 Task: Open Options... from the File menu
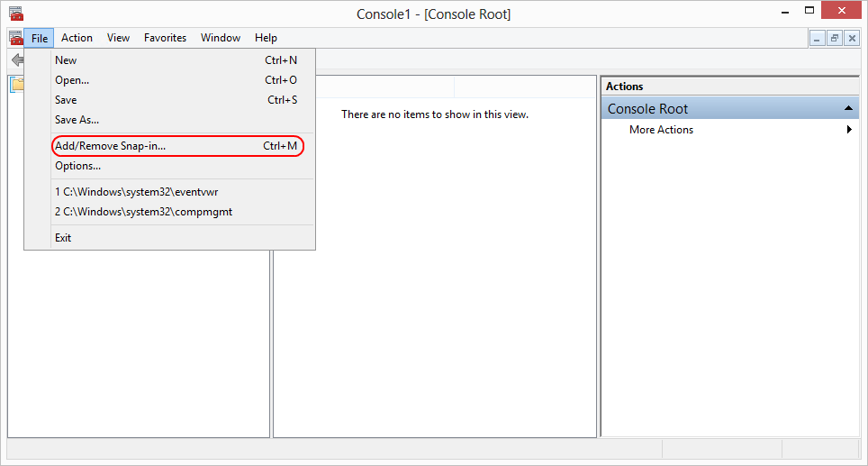click(x=77, y=166)
